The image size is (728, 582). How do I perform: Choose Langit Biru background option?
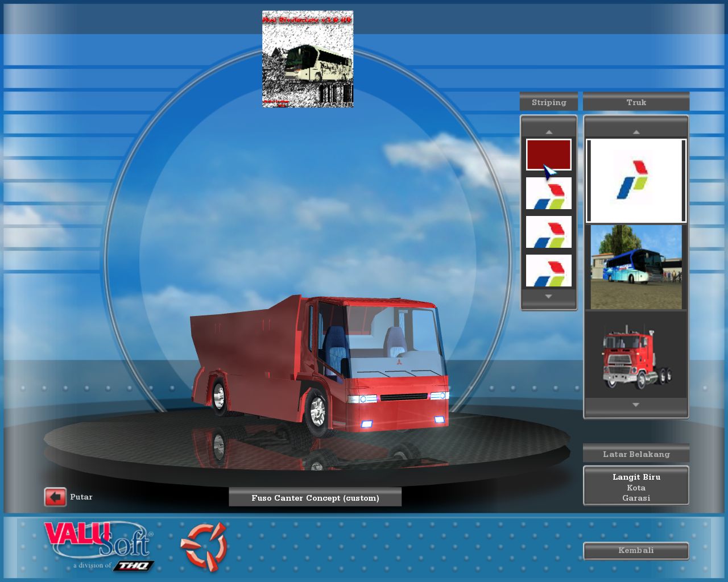[636, 477]
